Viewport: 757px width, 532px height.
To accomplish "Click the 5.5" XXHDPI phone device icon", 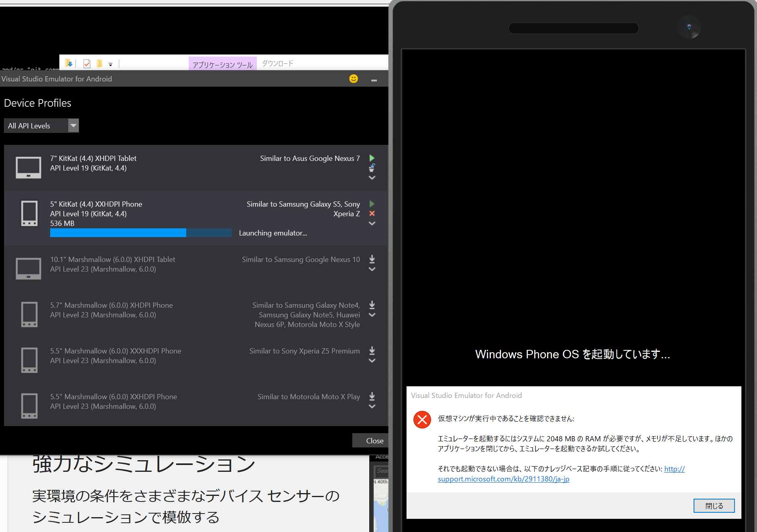I will tap(29, 406).
